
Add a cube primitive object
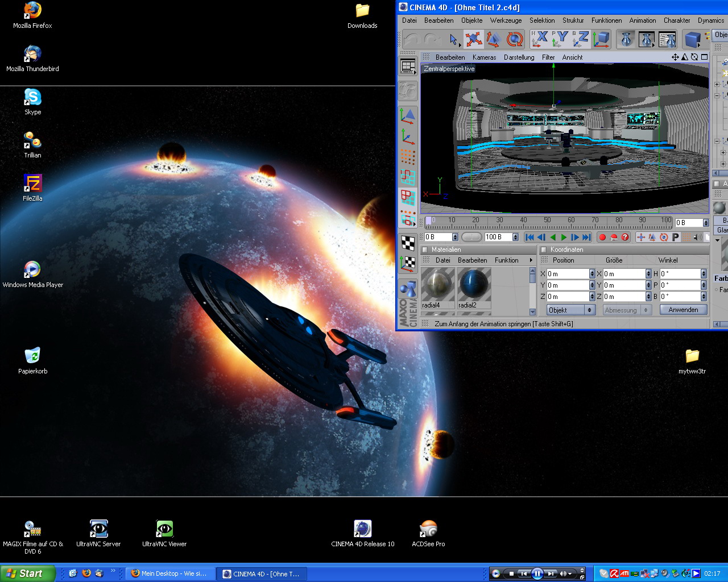point(692,39)
